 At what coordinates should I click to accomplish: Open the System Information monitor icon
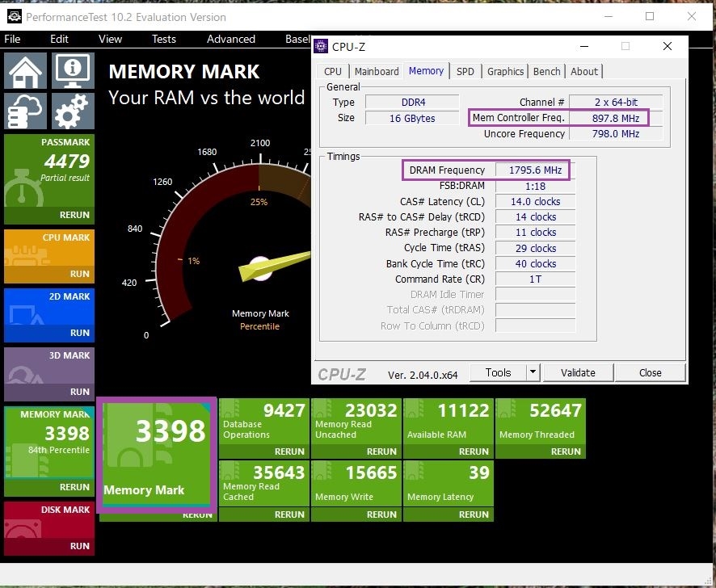tap(74, 71)
